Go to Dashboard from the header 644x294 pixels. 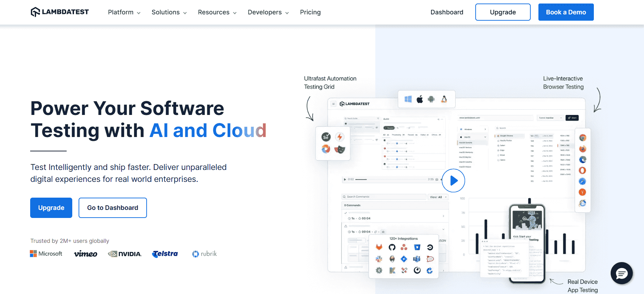447,12
